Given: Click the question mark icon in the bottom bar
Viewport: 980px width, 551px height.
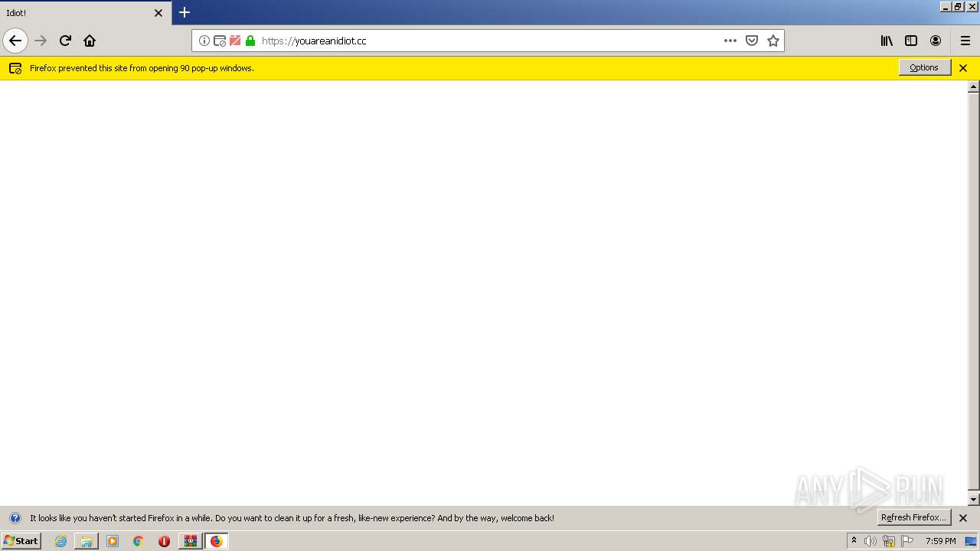Looking at the screenshot, I should point(15,518).
